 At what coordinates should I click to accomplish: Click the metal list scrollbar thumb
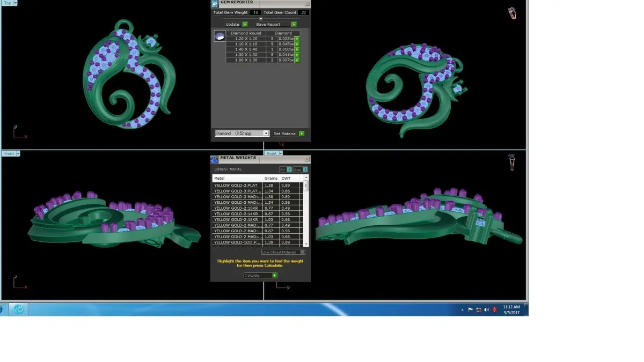(306, 186)
